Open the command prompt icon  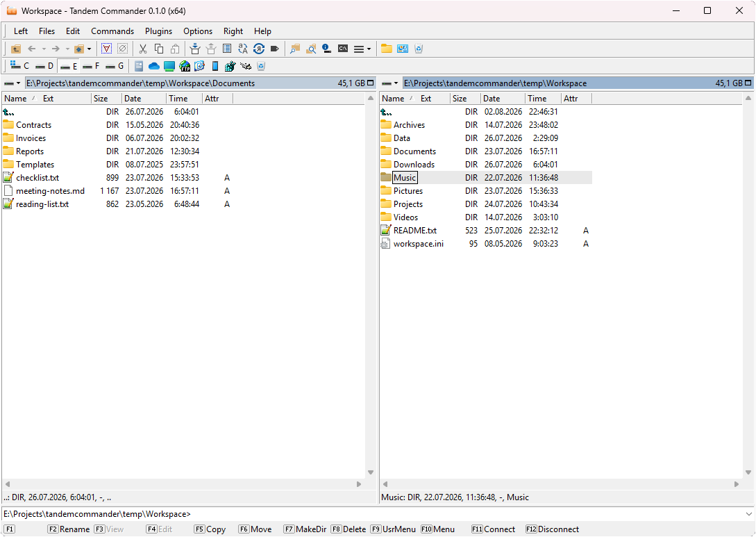click(343, 49)
